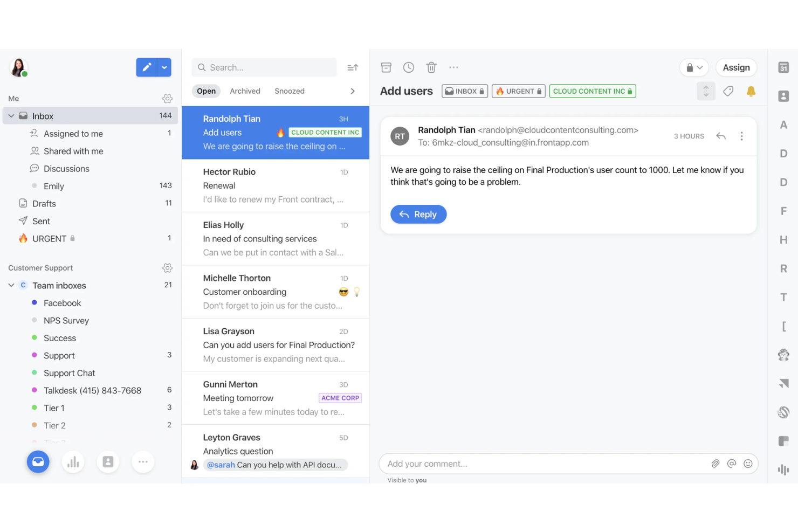
Task: Mention a teammate with the @ icon
Action: [x=732, y=464]
